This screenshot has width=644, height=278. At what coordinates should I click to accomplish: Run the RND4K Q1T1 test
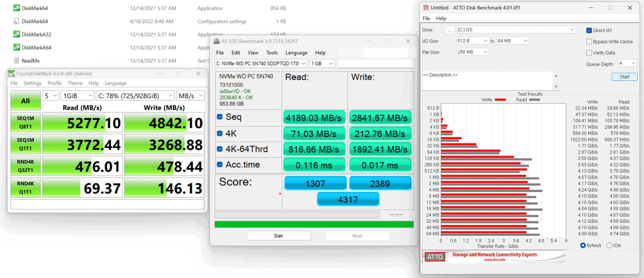pyautogui.click(x=25, y=187)
